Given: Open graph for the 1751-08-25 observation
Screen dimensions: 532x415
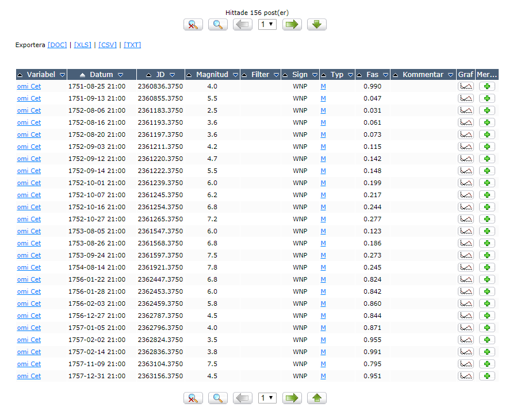Looking at the screenshot, I should [465, 86].
